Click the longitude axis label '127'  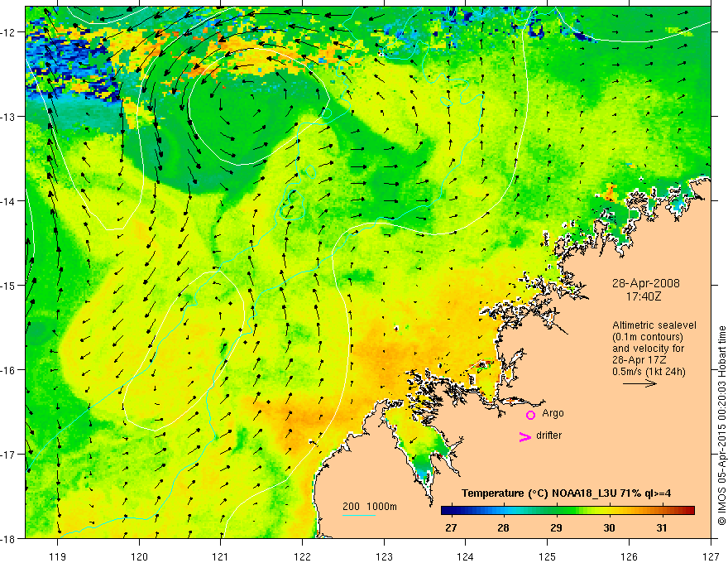711,556
